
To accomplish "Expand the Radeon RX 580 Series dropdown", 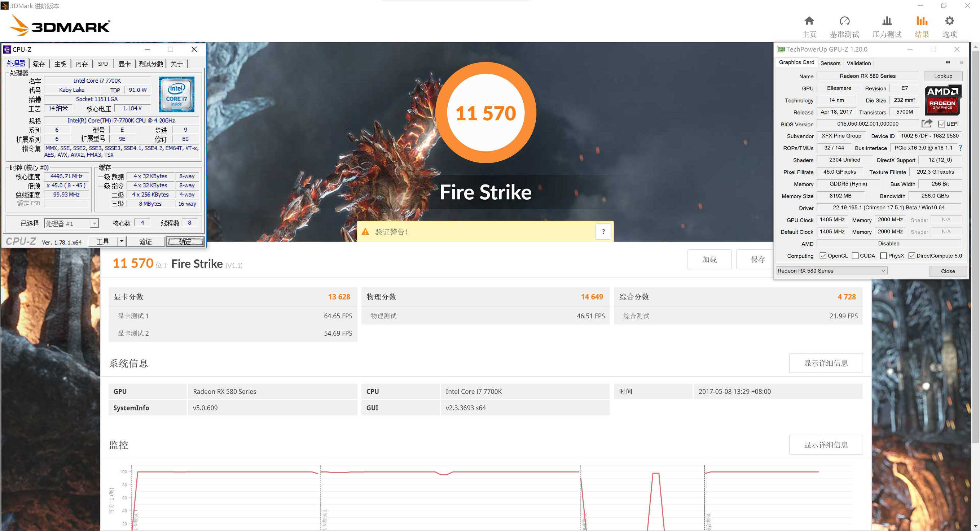I will pos(883,271).
